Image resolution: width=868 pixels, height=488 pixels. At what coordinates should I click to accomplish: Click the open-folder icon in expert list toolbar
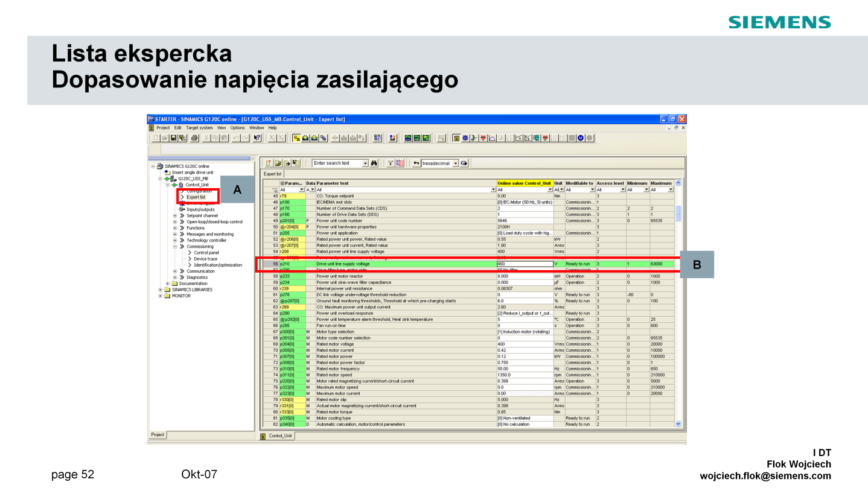pyautogui.click(x=278, y=163)
